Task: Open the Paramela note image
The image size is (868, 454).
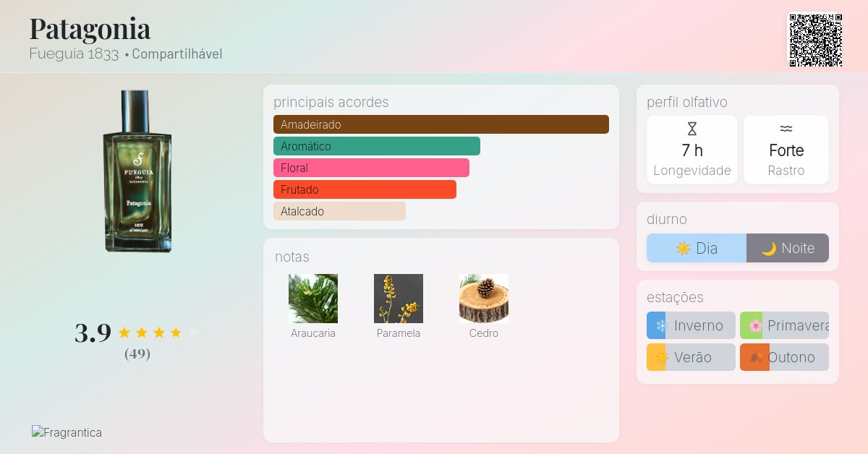Action: [399, 298]
